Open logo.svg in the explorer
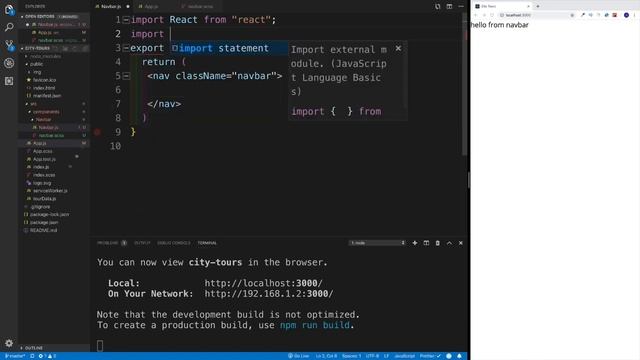 point(42,183)
